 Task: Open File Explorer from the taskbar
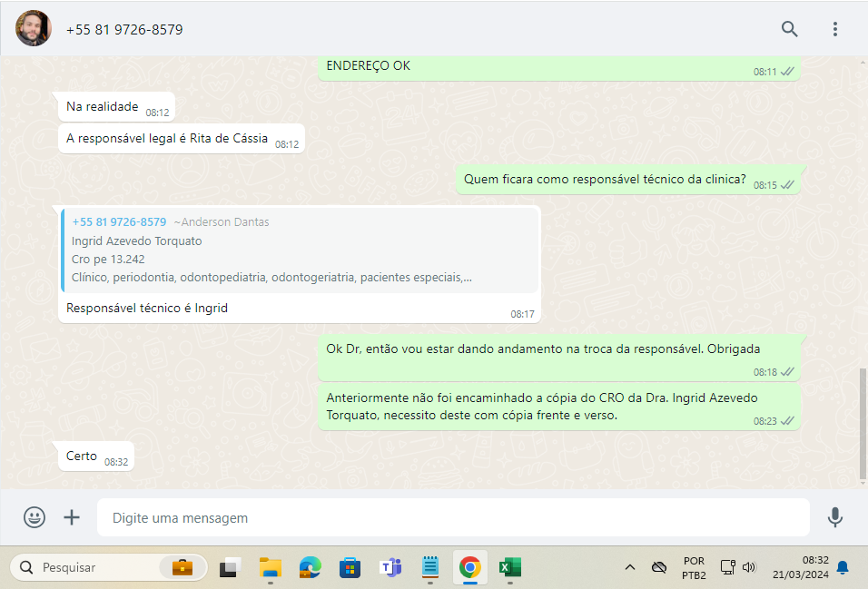pyautogui.click(x=271, y=567)
